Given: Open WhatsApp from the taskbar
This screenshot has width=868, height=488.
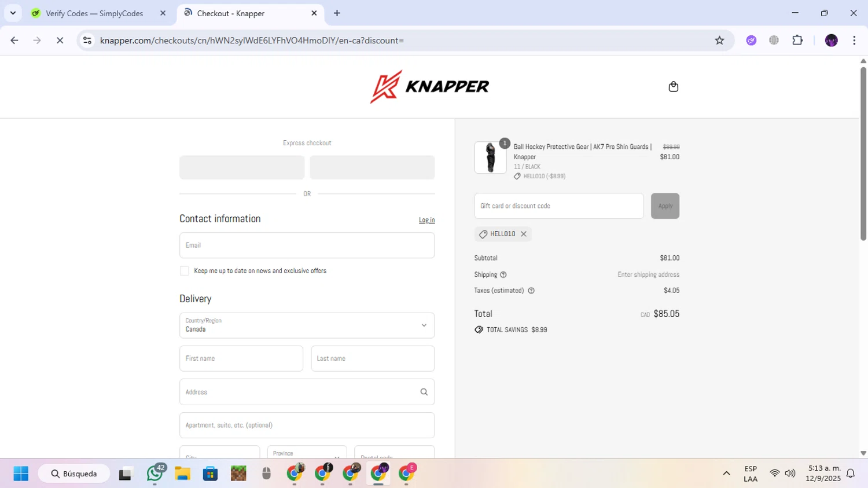Looking at the screenshot, I should pos(155,474).
